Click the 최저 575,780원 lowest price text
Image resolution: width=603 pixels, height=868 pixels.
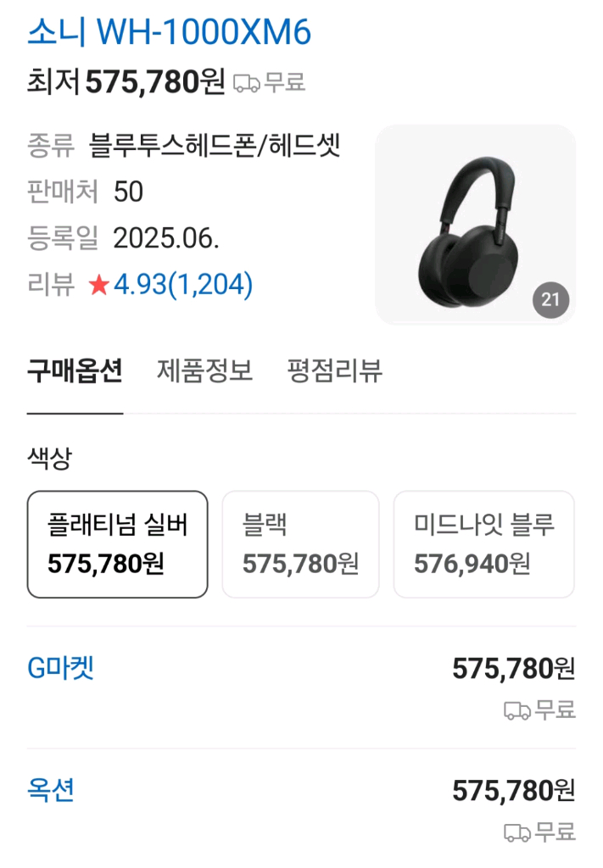point(126,82)
